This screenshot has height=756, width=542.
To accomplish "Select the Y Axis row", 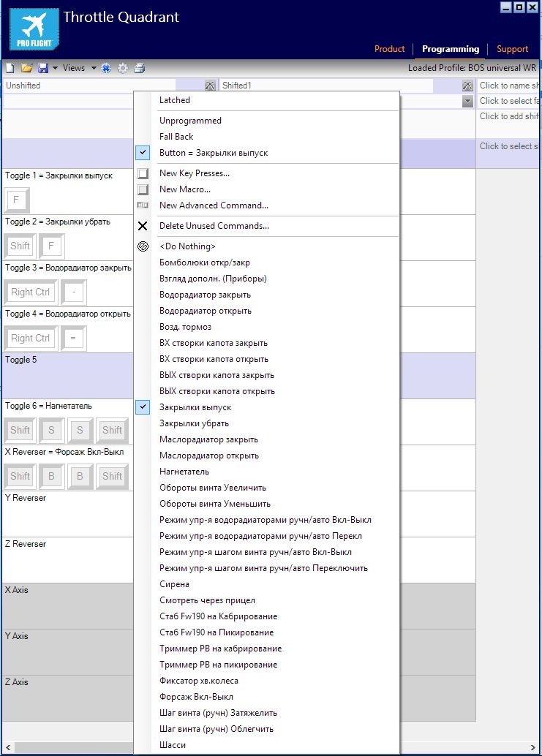I will [67, 652].
